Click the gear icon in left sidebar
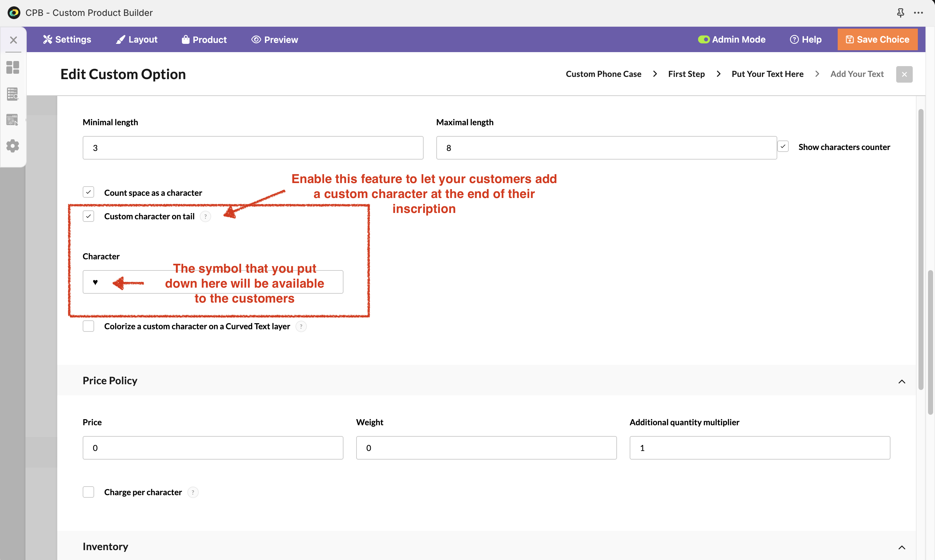This screenshot has width=935, height=560. [13, 146]
